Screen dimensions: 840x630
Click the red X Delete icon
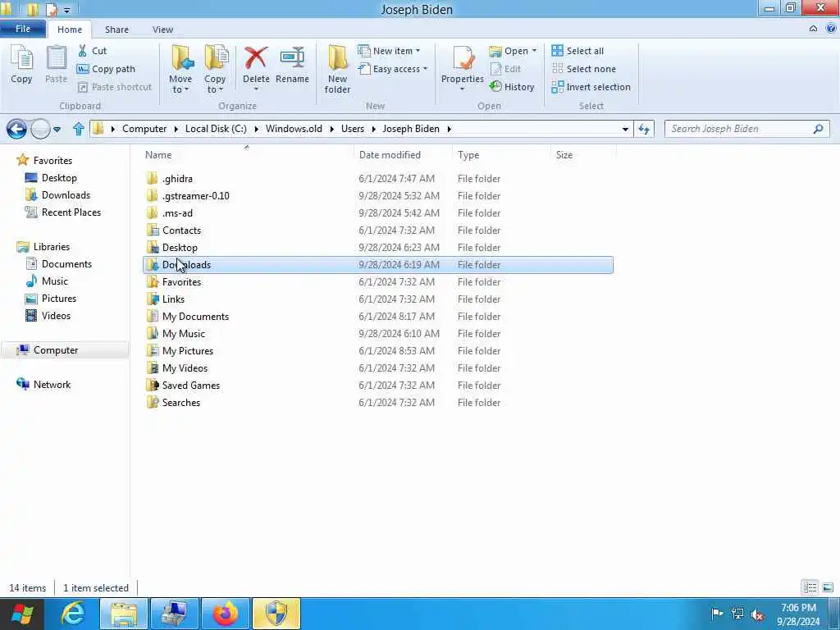[x=256, y=58]
